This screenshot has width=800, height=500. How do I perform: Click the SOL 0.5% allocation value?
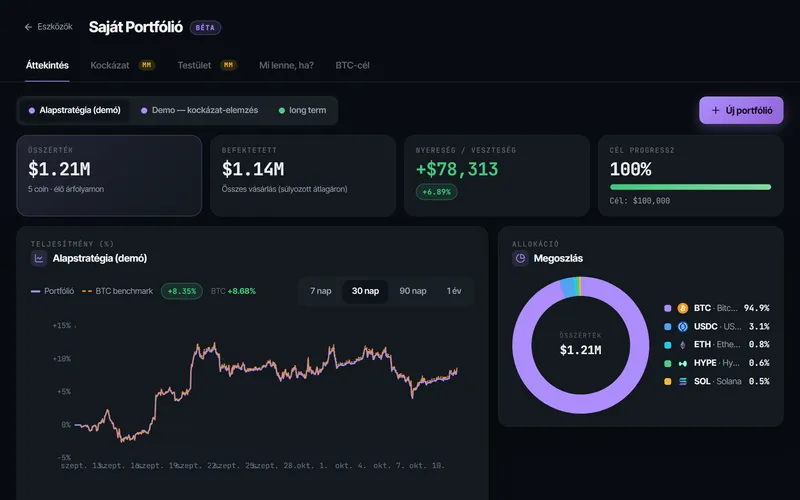(759, 381)
